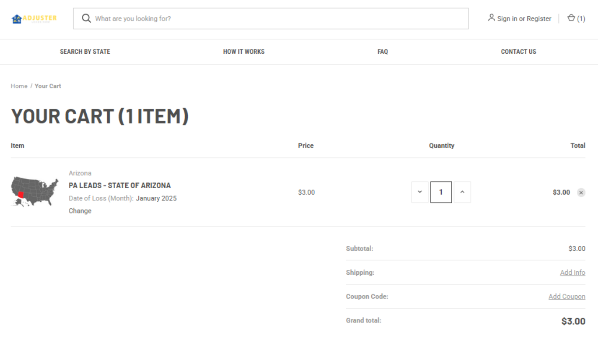
Task: Navigate to Contact Us
Action: [x=518, y=52]
